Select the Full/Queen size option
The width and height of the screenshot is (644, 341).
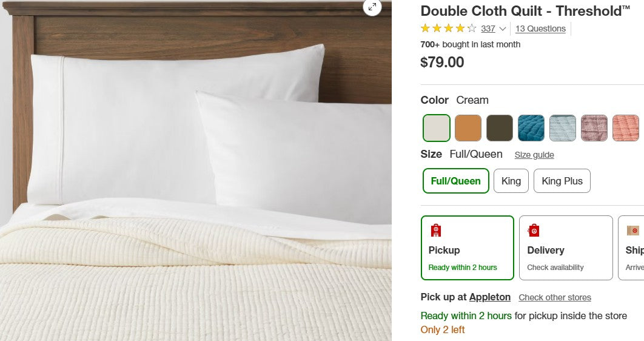456,181
